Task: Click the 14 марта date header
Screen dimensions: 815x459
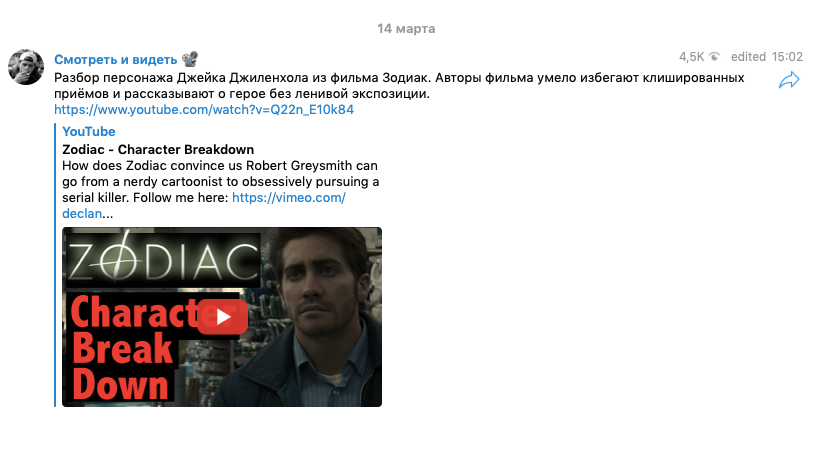Action: coord(406,29)
